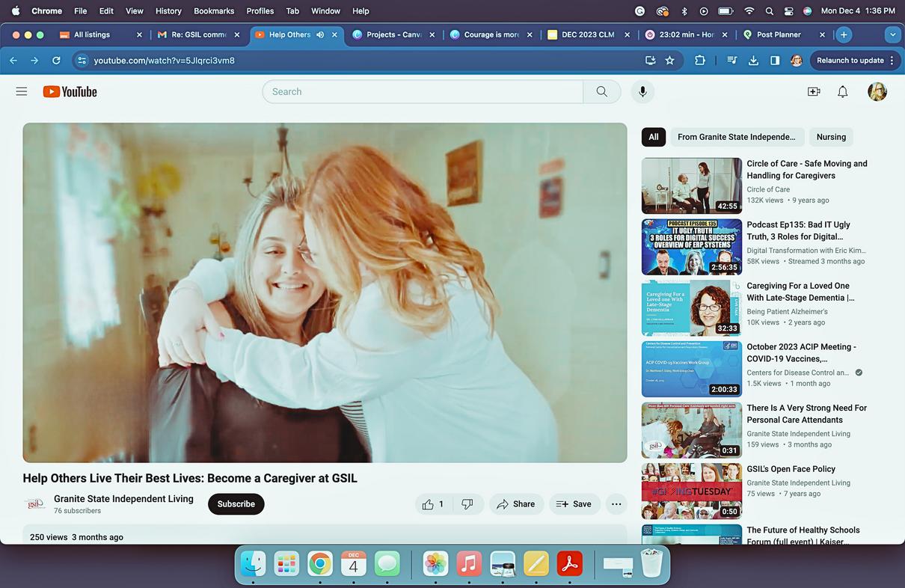This screenshot has width=905, height=588.
Task: Click in the YouTube search field
Action: (x=423, y=91)
